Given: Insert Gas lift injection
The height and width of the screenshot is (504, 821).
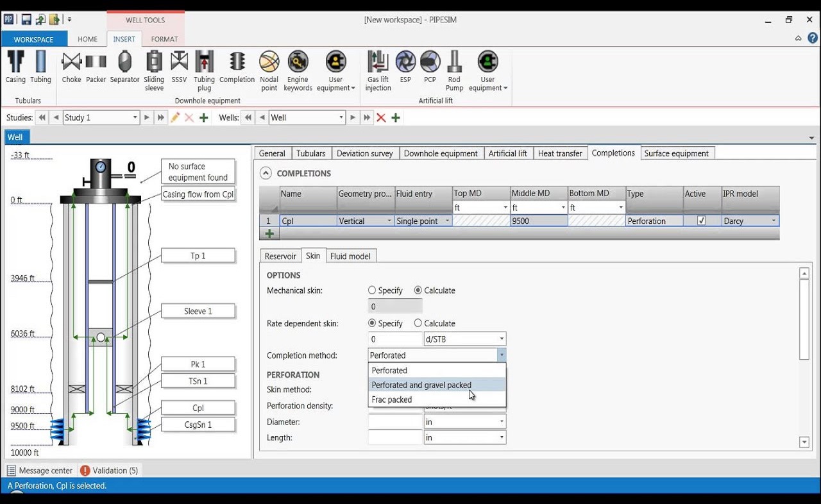Looking at the screenshot, I should [x=378, y=71].
